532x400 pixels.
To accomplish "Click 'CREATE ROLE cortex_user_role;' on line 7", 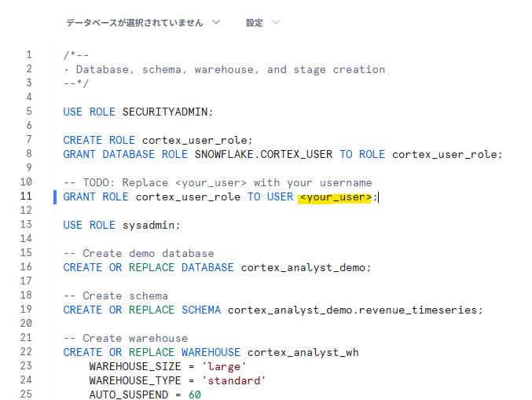I will coord(158,140).
